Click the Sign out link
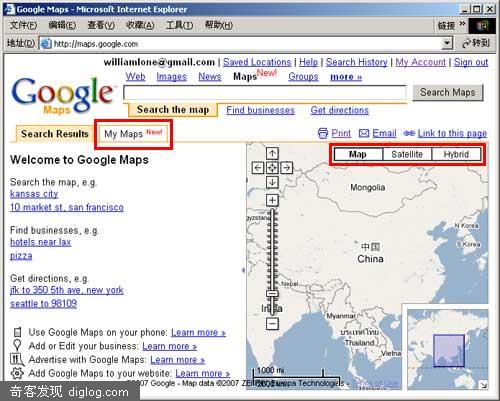The height and width of the screenshot is (401, 500). [471, 62]
